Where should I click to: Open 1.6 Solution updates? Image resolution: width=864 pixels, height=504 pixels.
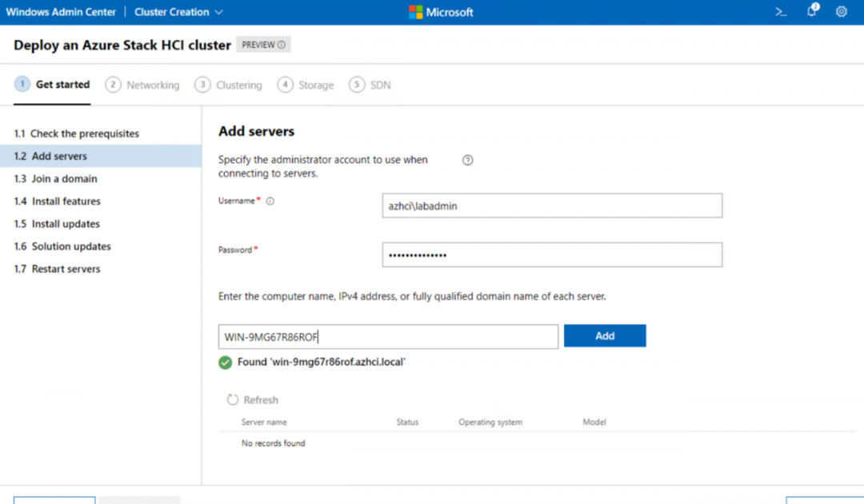pos(101,246)
